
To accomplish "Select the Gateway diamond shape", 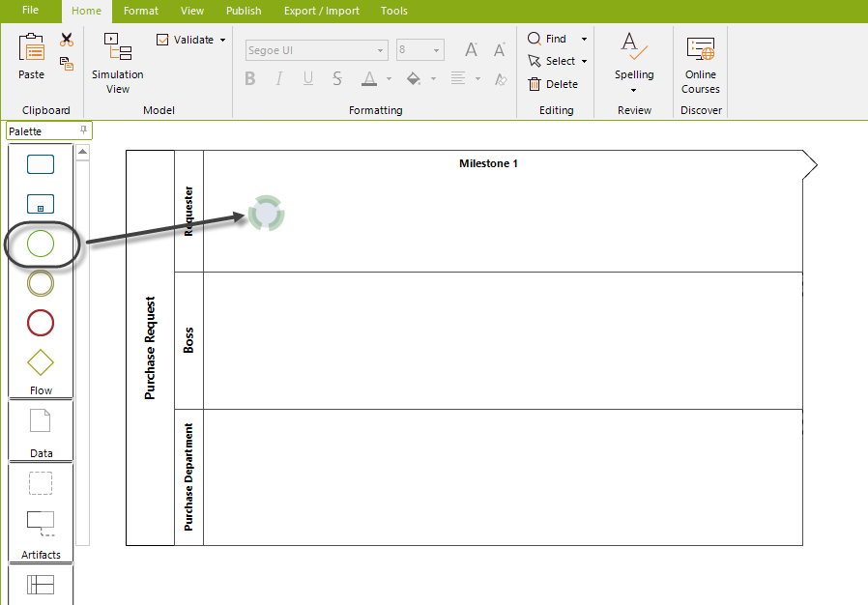I will pyautogui.click(x=41, y=363).
